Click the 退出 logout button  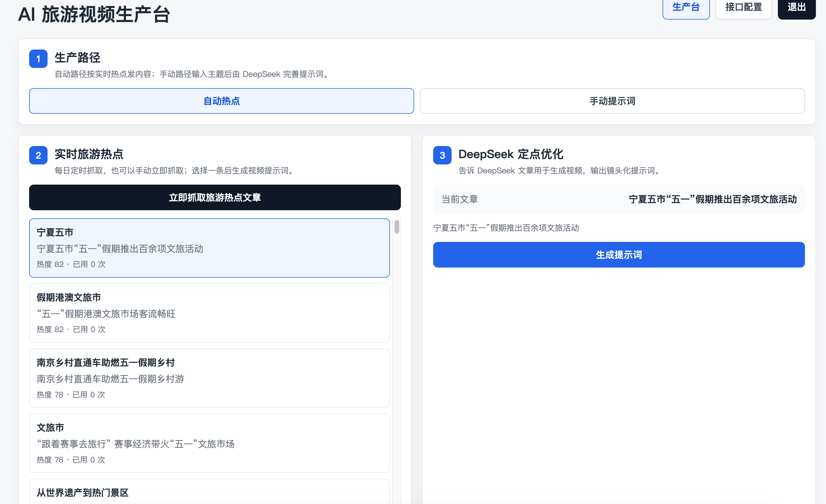click(x=797, y=8)
